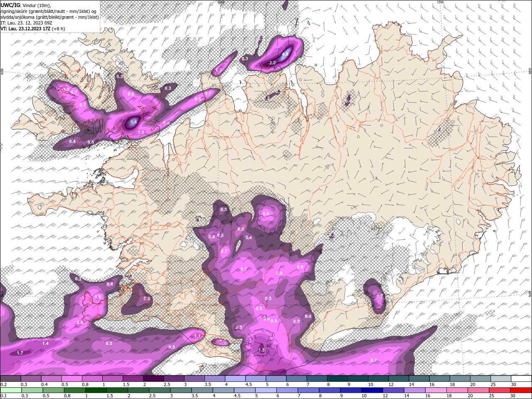This screenshot has height=399, width=532.
Task: Click the 1.1 precipitation value on the map
Action: [x=197, y=336]
